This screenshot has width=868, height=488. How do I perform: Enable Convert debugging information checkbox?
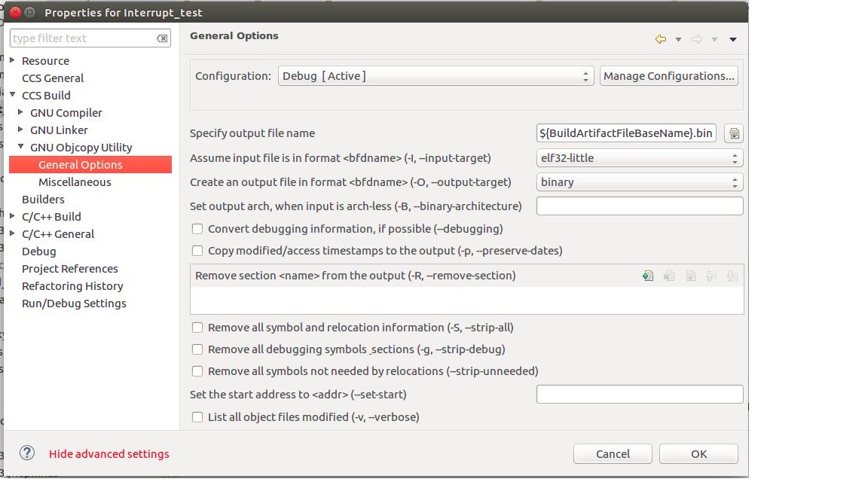197,229
